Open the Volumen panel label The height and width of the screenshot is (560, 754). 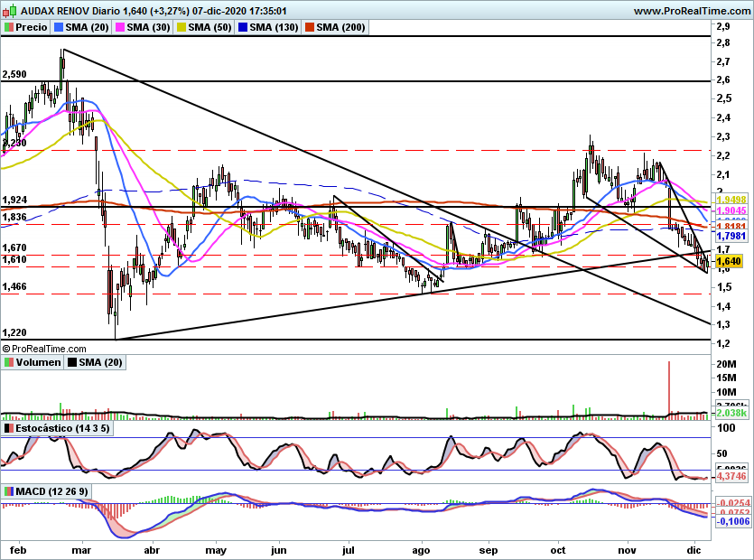[x=33, y=362]
